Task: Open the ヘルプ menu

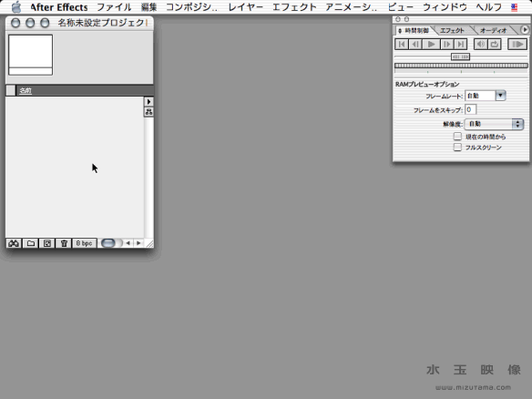Action: click(x=489, y=7)
